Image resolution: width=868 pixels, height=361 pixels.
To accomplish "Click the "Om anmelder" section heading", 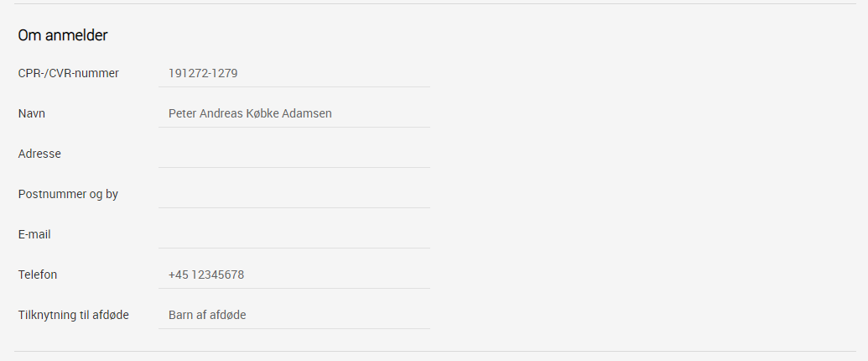I will coord(63,35).
